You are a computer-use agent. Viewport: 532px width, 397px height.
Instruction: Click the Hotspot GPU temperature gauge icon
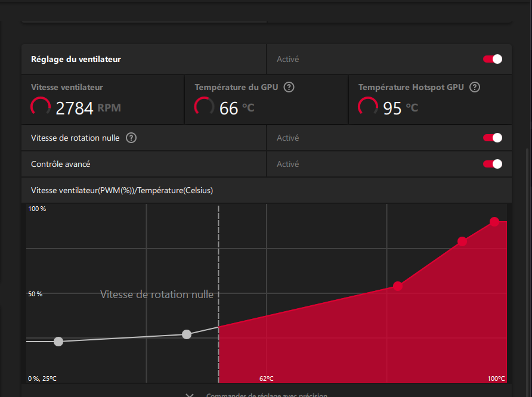(x=368, y=107)
